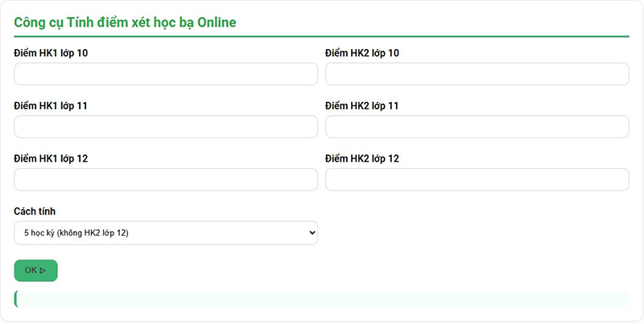Viewport: 644px width, 324px height.
Task: Click the empty result output box
Action: pos(322,299)
